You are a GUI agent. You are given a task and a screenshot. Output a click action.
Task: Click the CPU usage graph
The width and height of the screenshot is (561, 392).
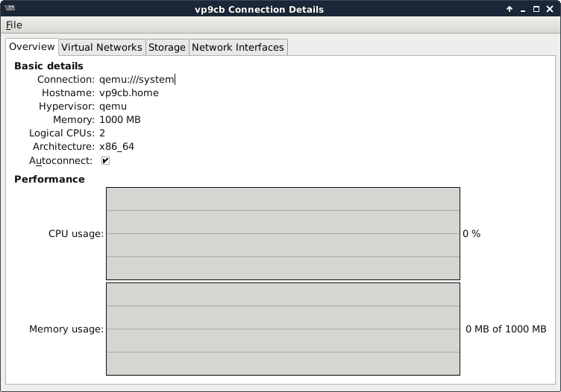[x=283, y=233]
